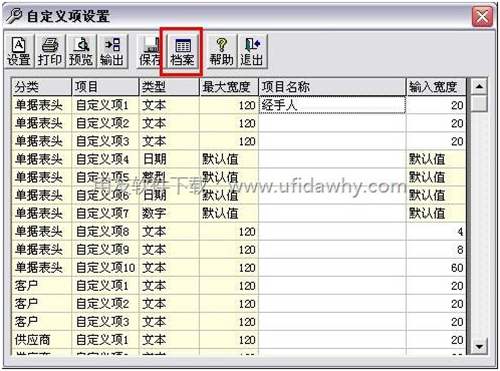Open 帮助 help
This screenshot has height=371, width=500.
(x=221, y=51)
